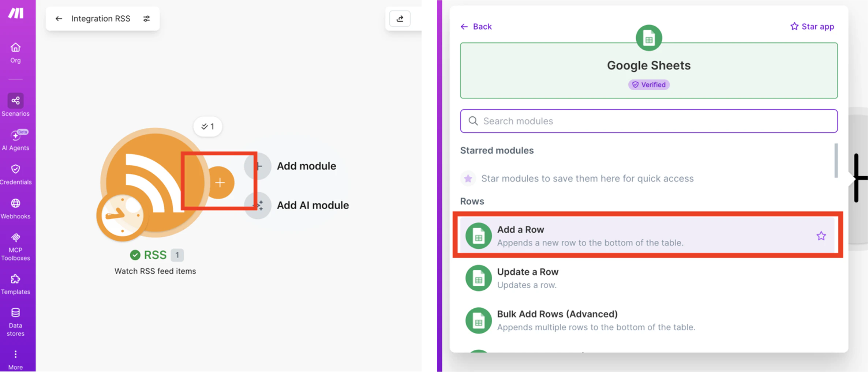Click the Update a Row sheet icon
868x372 pixels.
pos(478,278)
